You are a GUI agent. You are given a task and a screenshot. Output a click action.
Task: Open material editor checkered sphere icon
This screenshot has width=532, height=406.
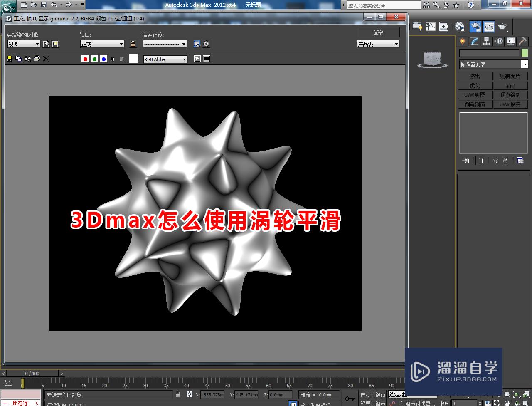pos(460,27)
